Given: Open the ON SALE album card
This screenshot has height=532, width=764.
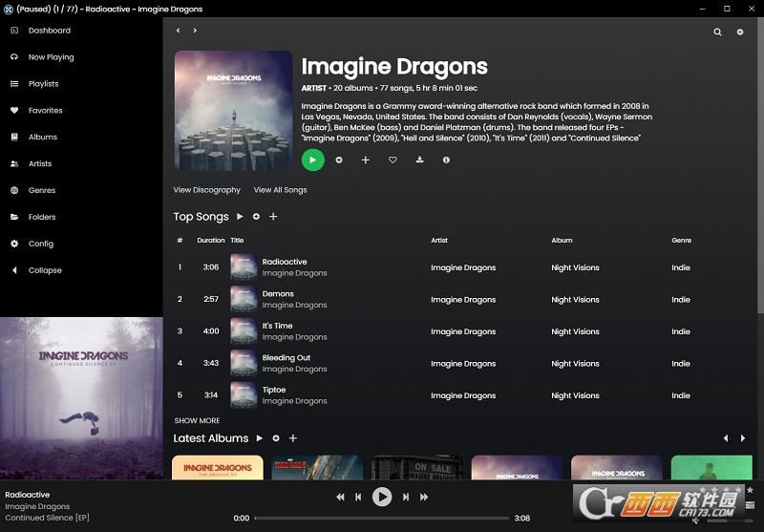Looking at the screenshot, I should click(x=417, y=468).
